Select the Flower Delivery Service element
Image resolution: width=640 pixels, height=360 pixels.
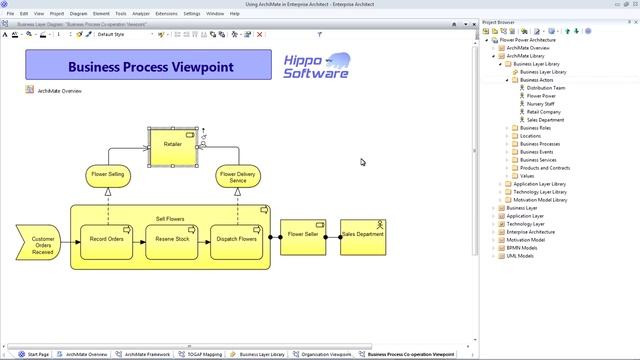pos(238,177)
